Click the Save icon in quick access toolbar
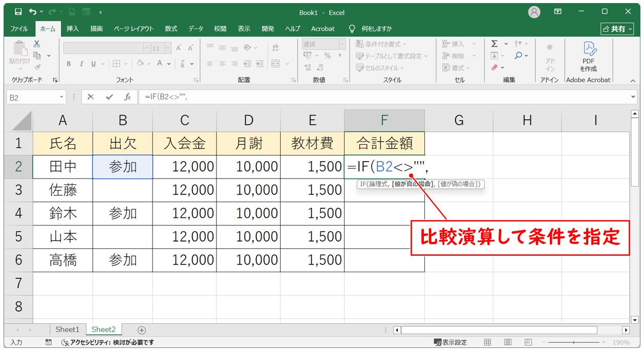644x351 pixels. (x=18, y=12)
